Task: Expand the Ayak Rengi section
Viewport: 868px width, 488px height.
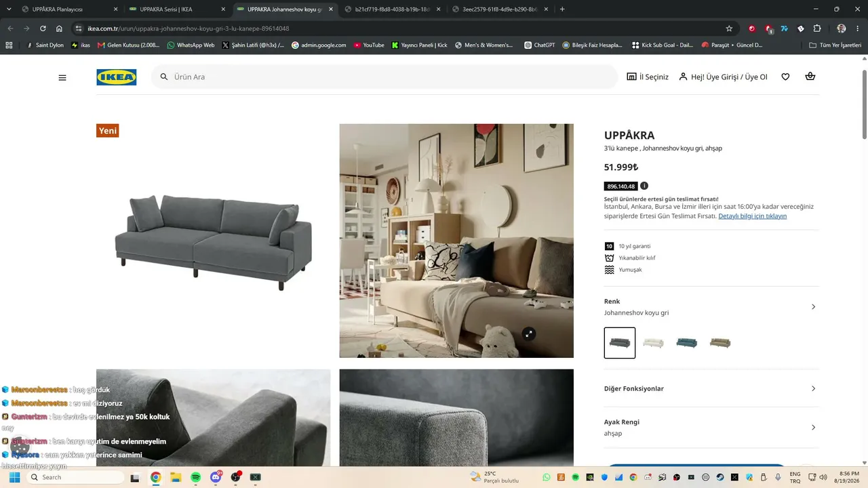Action: (x=711, y=427)
